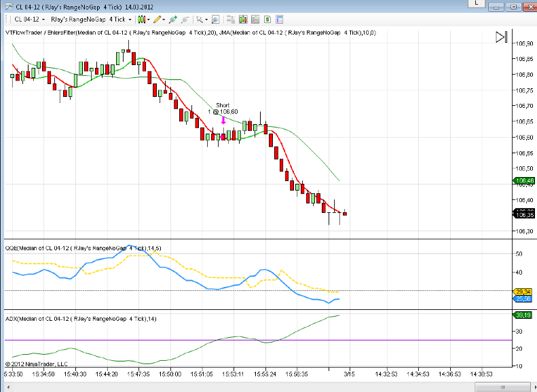Viewport: 537px width, 392px height.
Task: Click the horizontal scrollbar left arrow
Action: (x=7, y=387)
